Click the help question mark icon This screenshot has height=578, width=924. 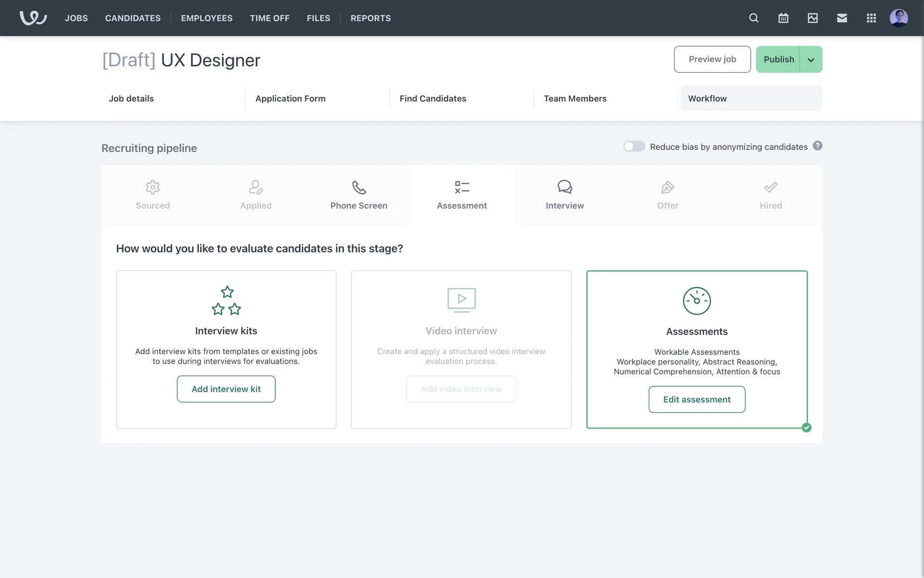[x=817, y=146]
